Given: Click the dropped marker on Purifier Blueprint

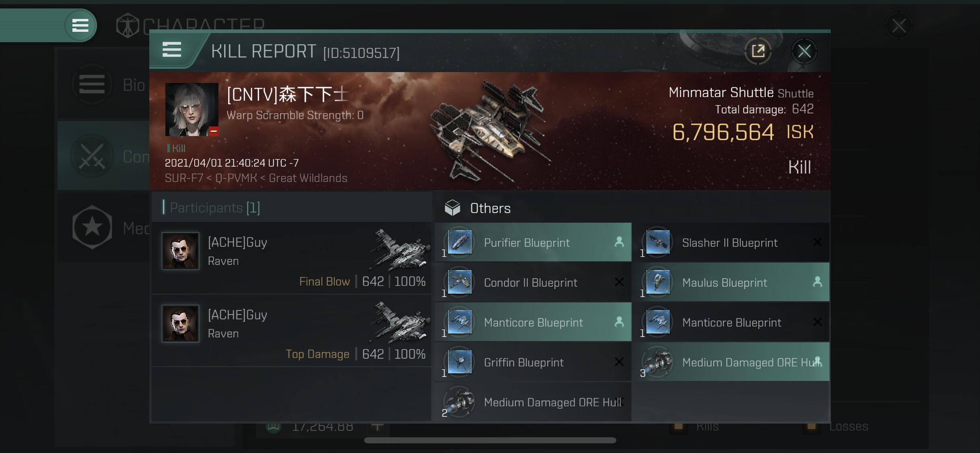Looking at the screenshot, I should coord(619,242).
